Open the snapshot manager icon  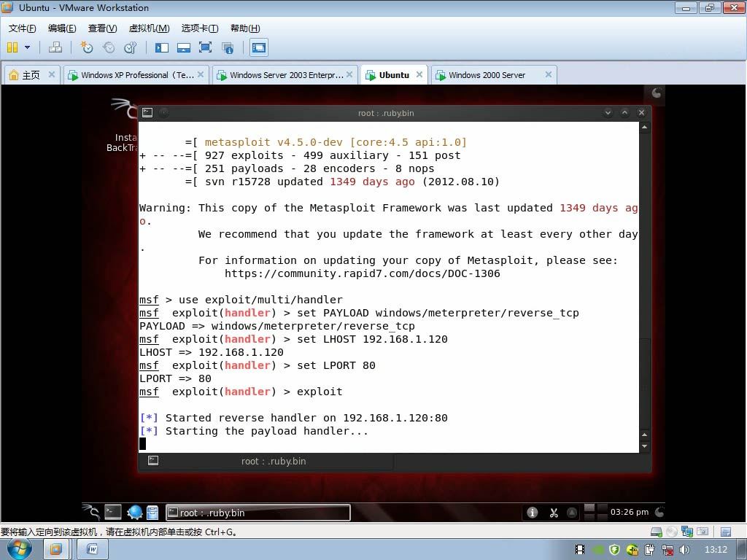(130, 47)
